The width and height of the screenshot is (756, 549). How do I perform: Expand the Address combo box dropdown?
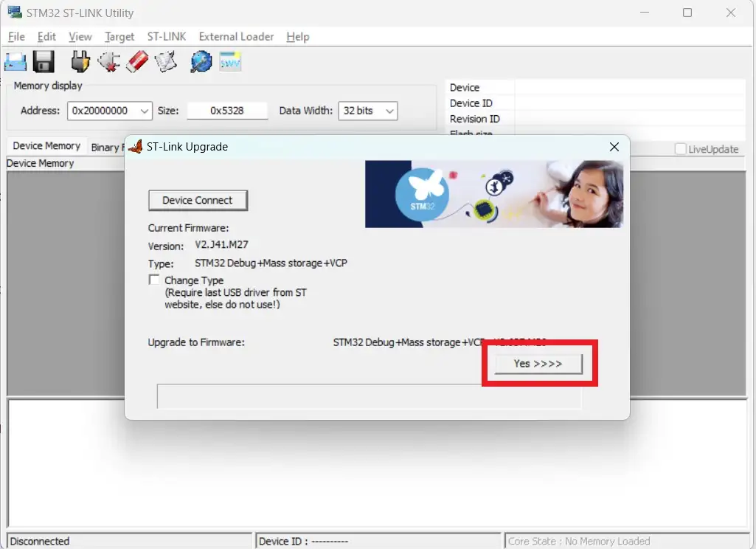(x=144, y=111)
